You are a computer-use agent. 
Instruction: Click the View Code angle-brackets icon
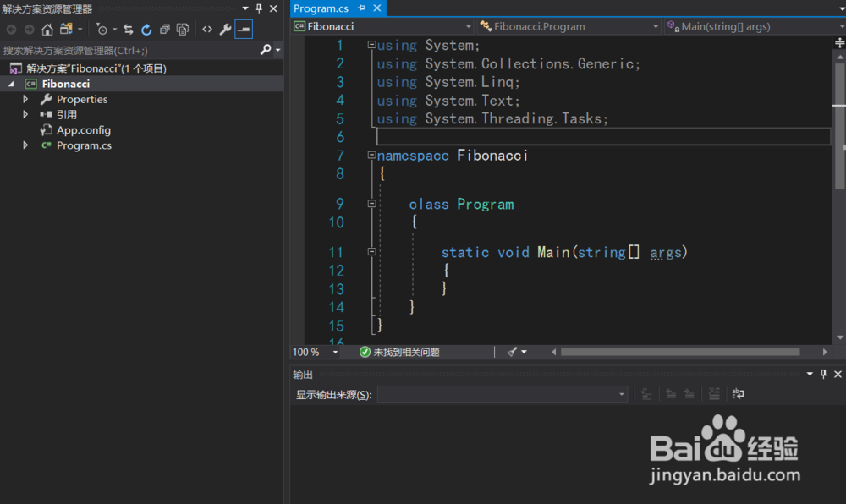(207, 30)
